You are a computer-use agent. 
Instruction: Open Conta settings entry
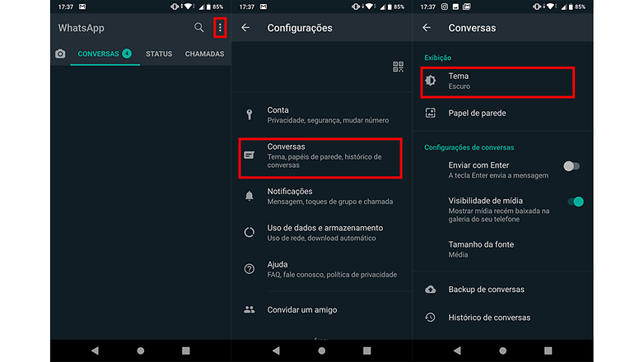coord(322,115)
